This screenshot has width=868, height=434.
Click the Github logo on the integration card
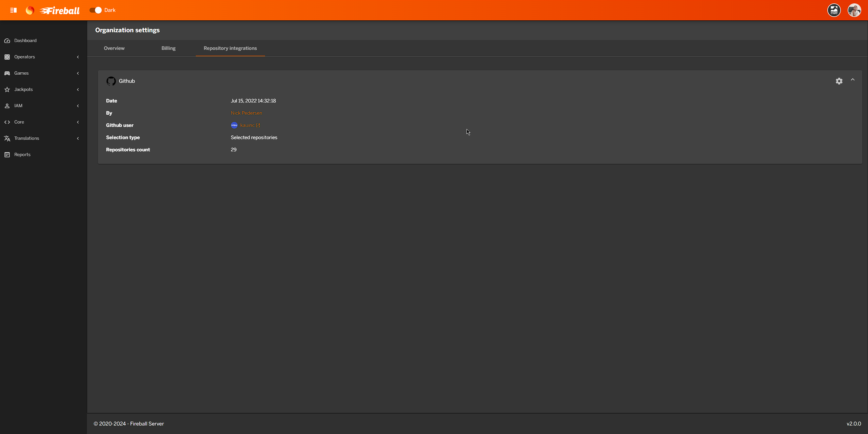pyautogui.click(x=111, y=81)
